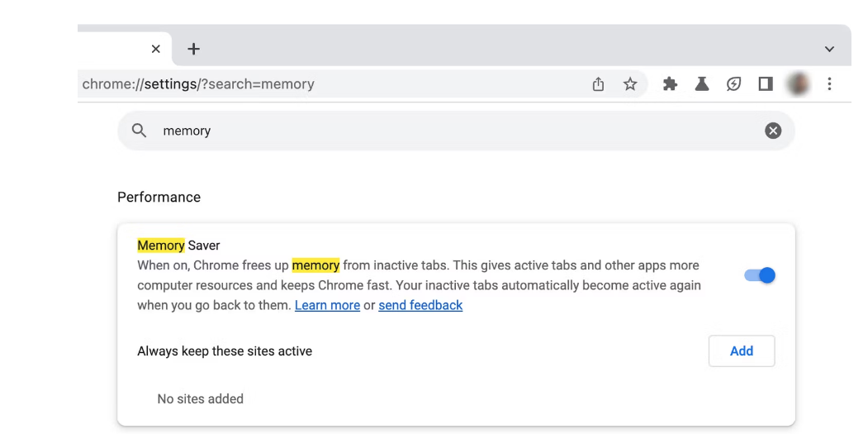This screenshot has height=434, width=868.
Task: Click the chrome://settings address bar URL
Action: [198, 84]
